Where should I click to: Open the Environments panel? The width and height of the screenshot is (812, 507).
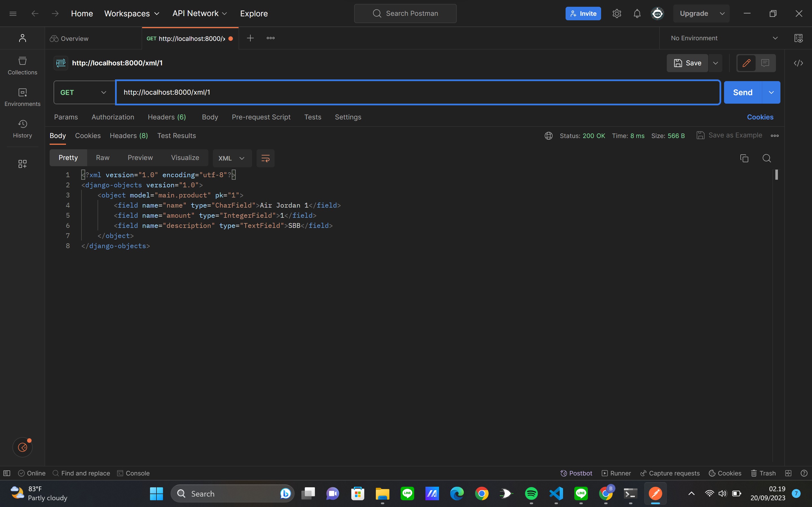coord(22,97)
